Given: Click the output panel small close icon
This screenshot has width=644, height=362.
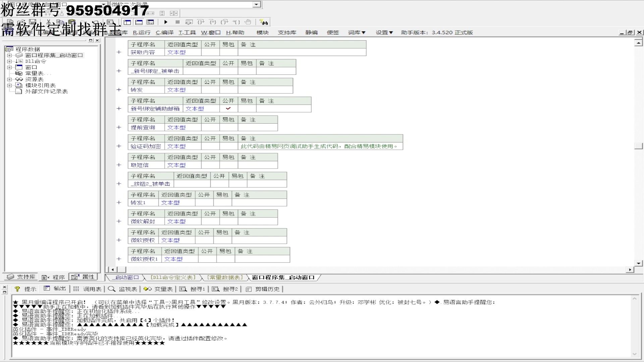Looking at the screenshot, I should click(4, 288).
